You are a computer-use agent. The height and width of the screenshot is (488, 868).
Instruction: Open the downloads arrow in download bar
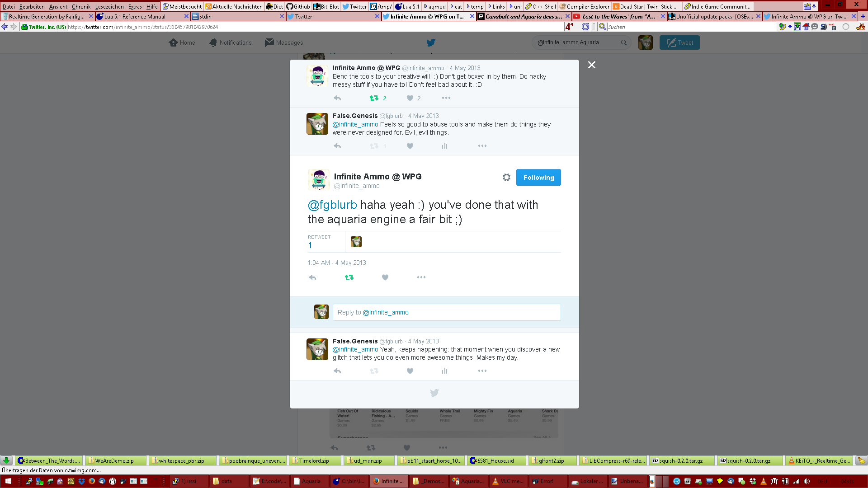pos(6,460)
